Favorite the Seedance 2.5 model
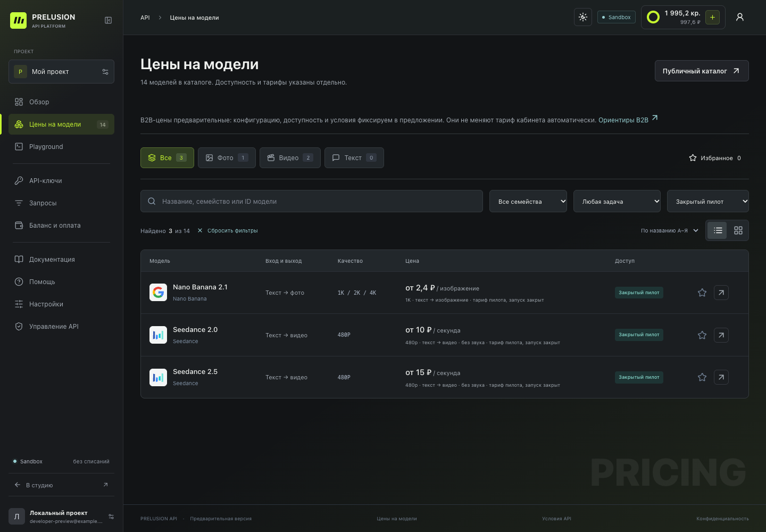This screenshot has height=532, width=766. pyautogui.click(x=702, y=377)
